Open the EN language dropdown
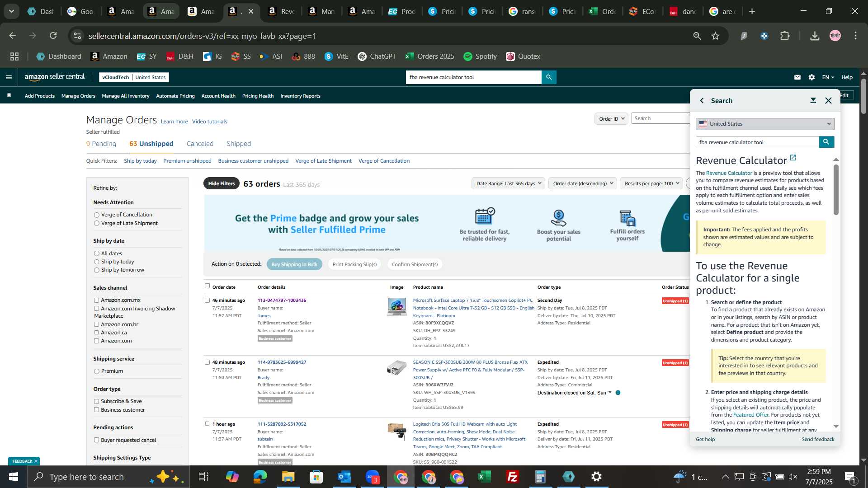868x488 pixels. (828, 77)
